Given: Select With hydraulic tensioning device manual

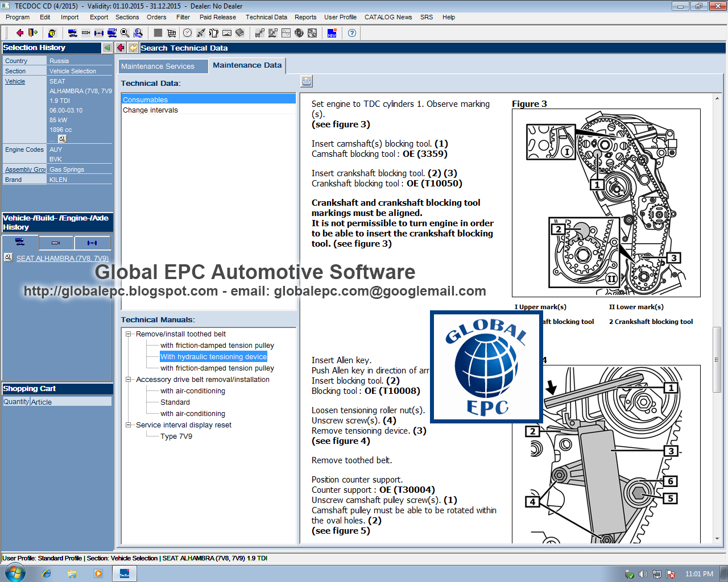Looking at the screenshot, I should pos(213,357).
